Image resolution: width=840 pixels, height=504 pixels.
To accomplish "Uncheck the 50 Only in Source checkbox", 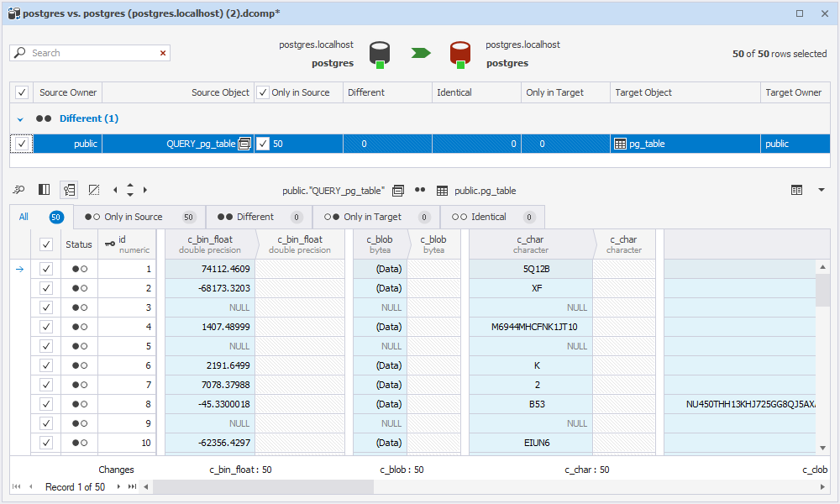I will click(262, 144).
